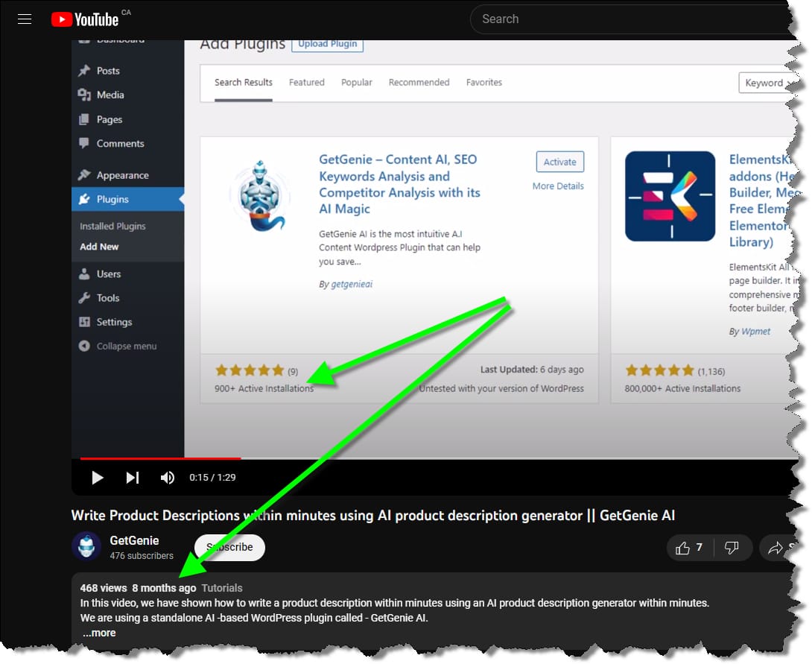Click the Upload Plugin button
812x664 pixels.
(327, 44)
